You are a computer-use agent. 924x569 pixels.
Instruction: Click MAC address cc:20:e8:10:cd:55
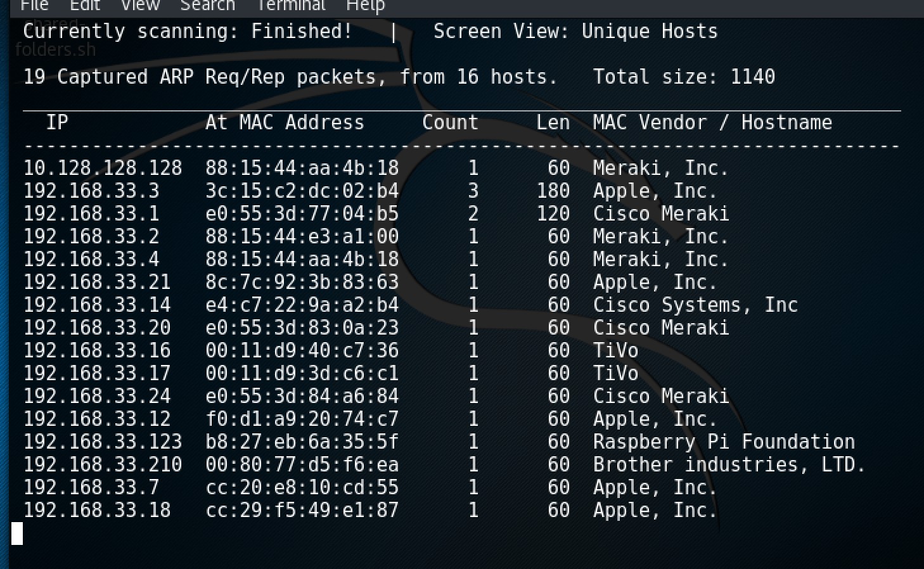coord(302,487)
